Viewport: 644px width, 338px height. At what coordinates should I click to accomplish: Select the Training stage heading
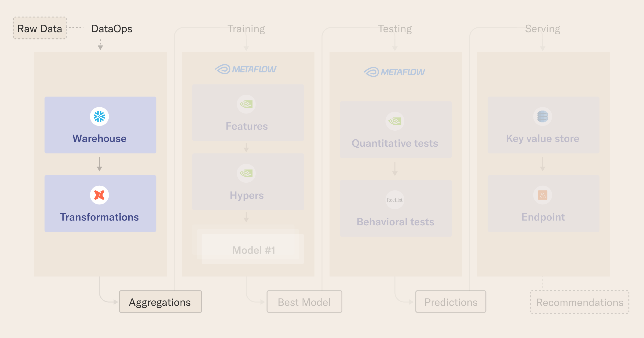[246, 29]
